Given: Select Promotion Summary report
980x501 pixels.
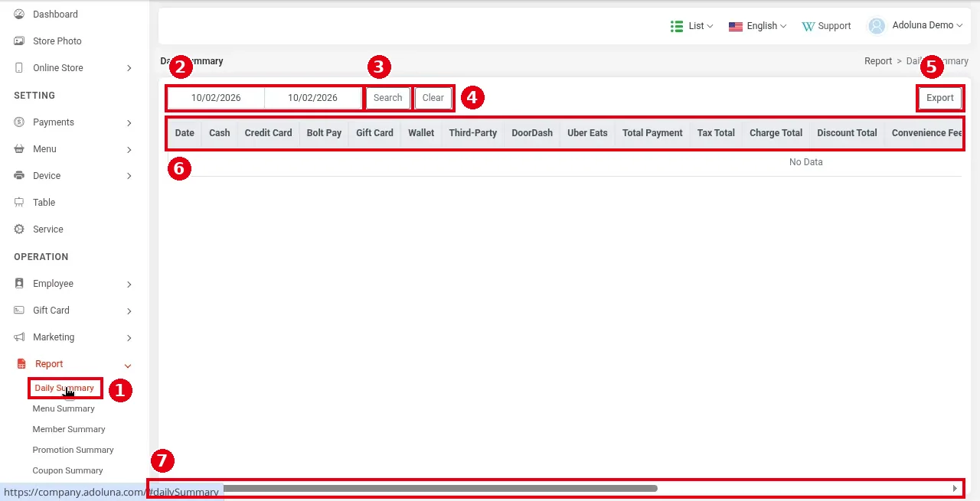Looking at the screenshot, I should pos(73,450).
